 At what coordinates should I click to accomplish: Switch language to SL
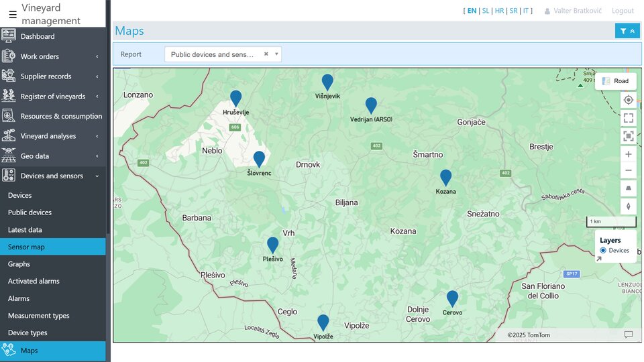(x=485, y=11)
